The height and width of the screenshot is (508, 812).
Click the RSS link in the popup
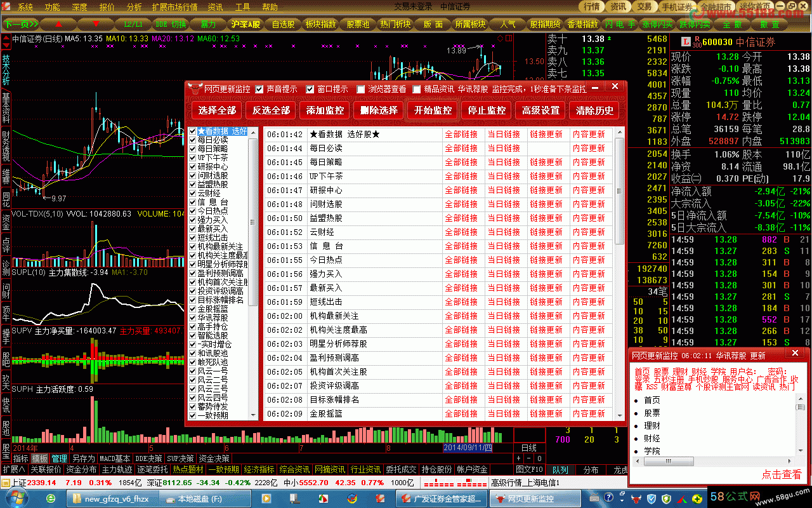(652, 386)
